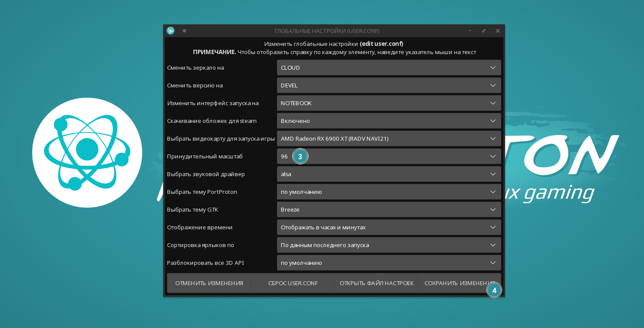Click ОТКРЫТЬ ФАЙЛ НАСТРОЕК button
Image resolution: width=644 pixels, height=328 pixels.
tap(377, 283)
